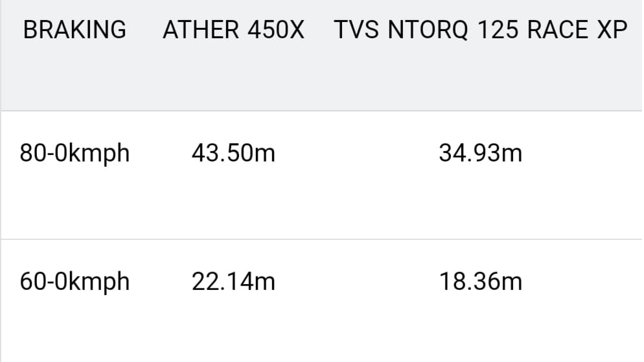
Task: Select the 43.50m braking value
Action: (233, 154)
